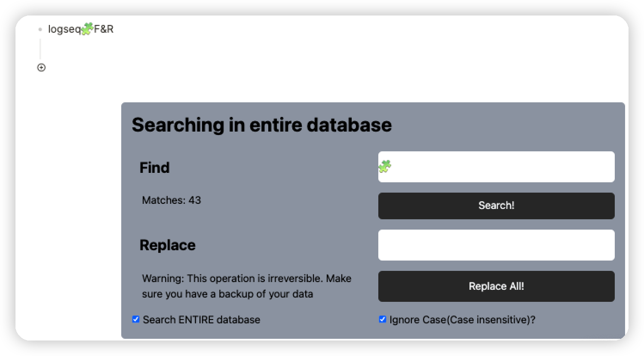Toggle the case insensitive checkbox
The image size is (644, 356).
pyautogui.click(x=383, y=319)
